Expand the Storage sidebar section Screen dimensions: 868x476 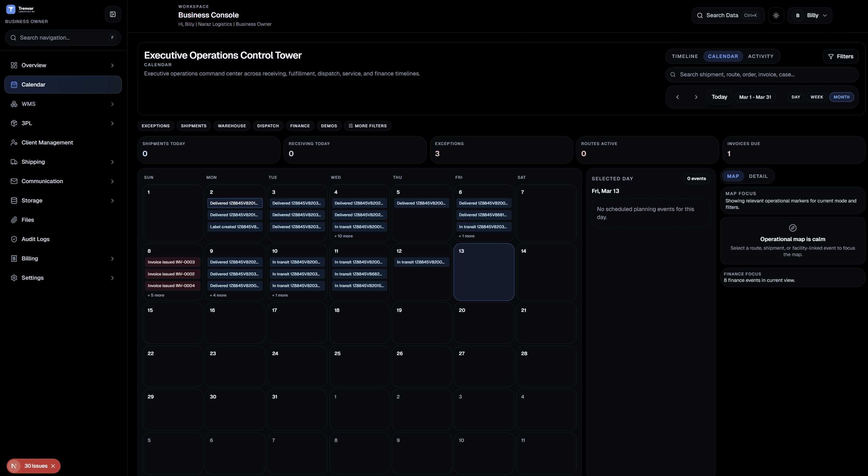tap(32, 200)
